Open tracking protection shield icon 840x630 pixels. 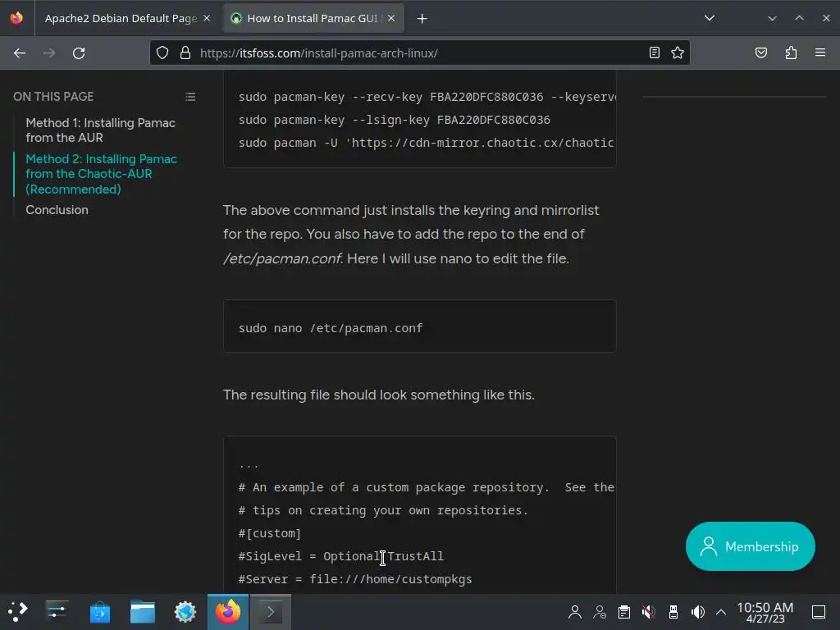pos(162,52)
